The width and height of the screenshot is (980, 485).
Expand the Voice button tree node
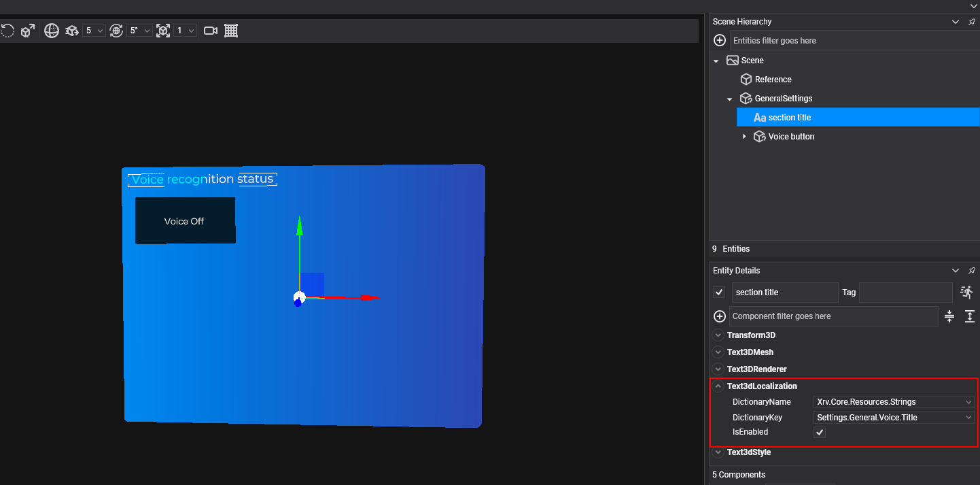pyautogui.click(x=744, y=137)
